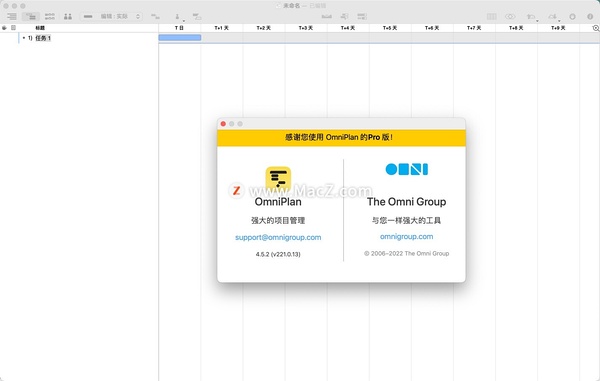Toggle the eye view options icon

coord(510,16)
